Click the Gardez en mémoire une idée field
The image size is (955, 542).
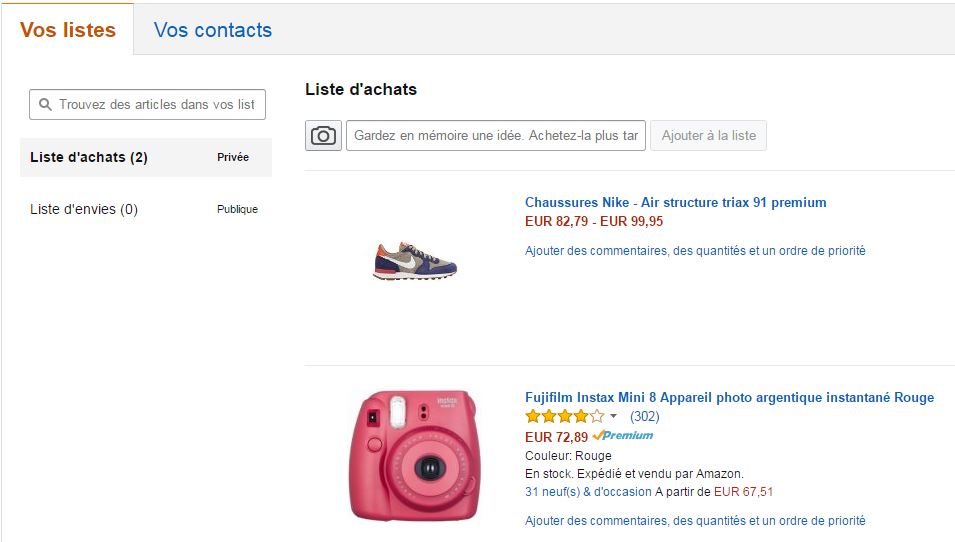pos(496,135)
